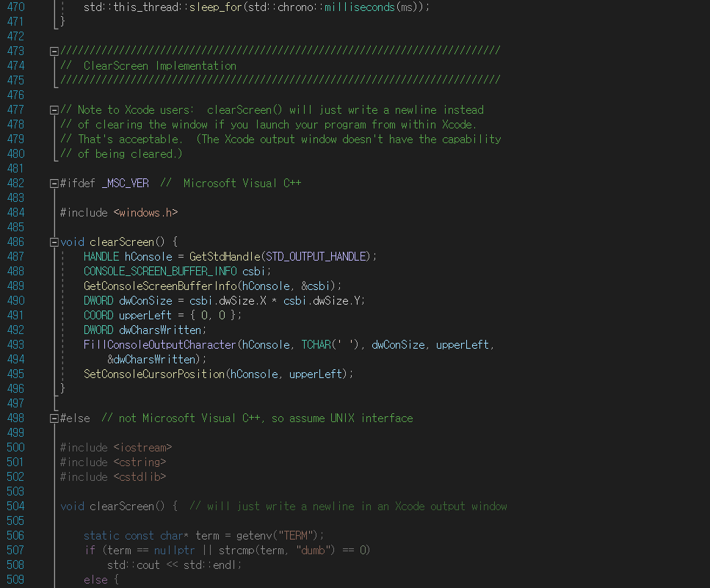Click line number 470 in the gutter

pyautogui.click(x=15, y=7)
